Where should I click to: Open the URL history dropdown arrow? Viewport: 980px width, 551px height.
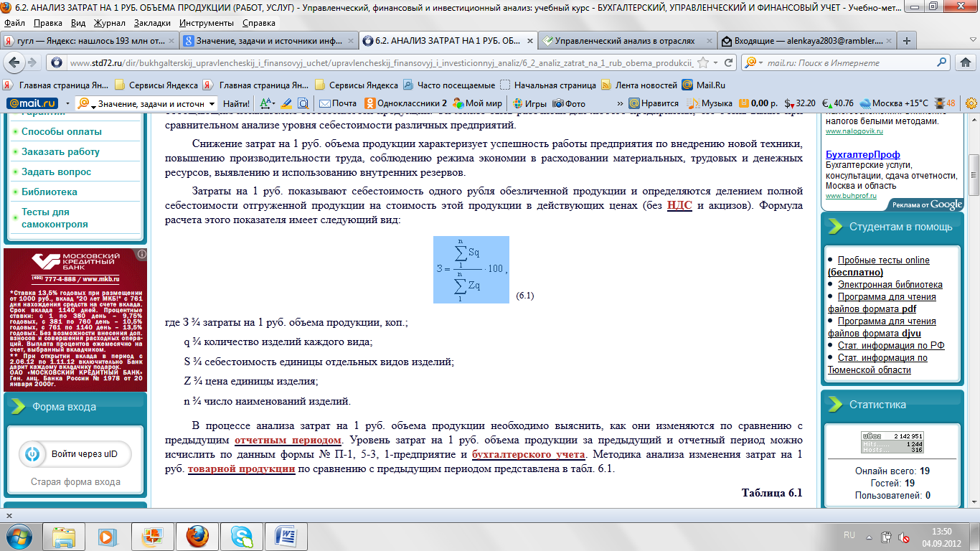(715, 62)
